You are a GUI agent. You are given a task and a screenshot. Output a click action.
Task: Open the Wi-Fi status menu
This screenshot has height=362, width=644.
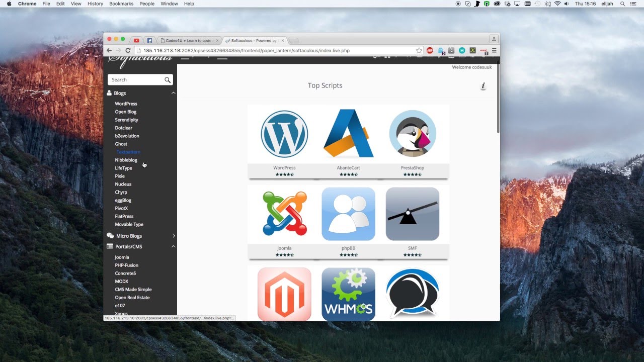pyautogui.click(x=557, y=4)
